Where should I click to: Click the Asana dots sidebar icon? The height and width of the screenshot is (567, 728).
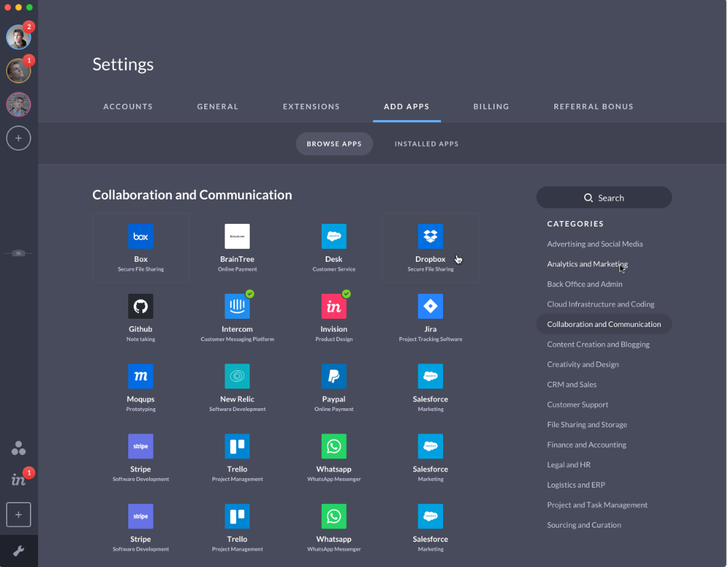(x=18, y=448)
